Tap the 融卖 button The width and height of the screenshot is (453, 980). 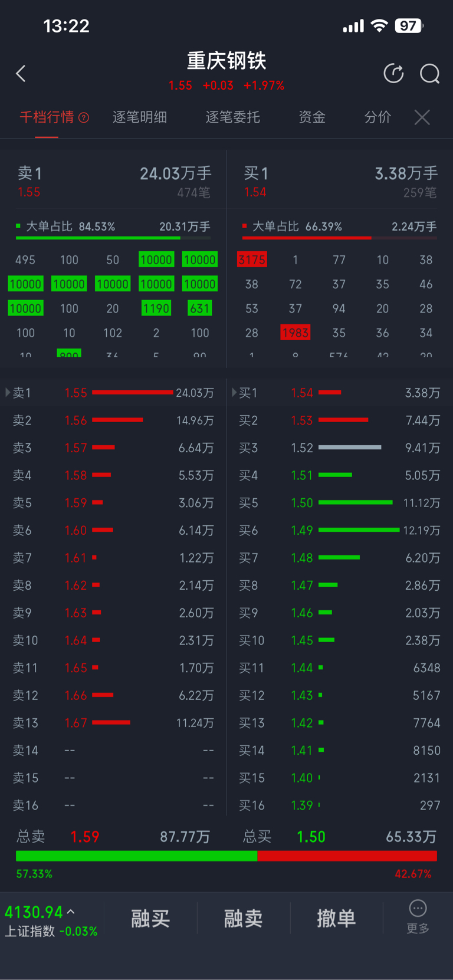[x=243, y=918]
